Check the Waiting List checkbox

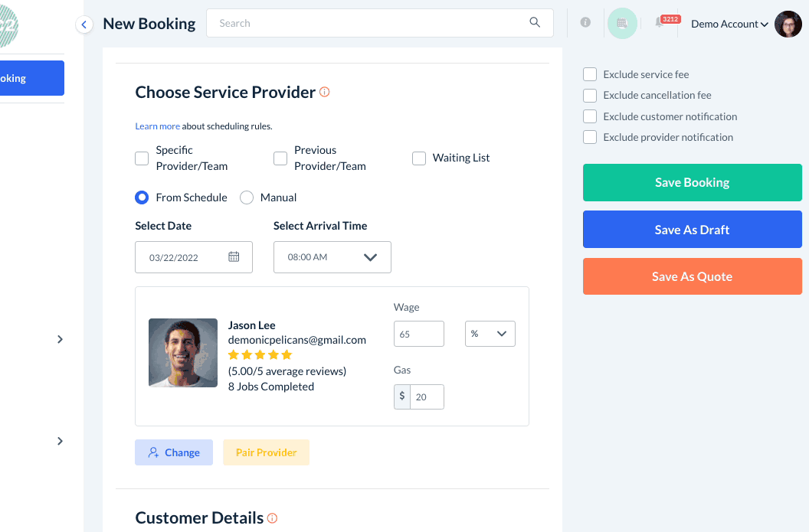(x=419, y=158)
